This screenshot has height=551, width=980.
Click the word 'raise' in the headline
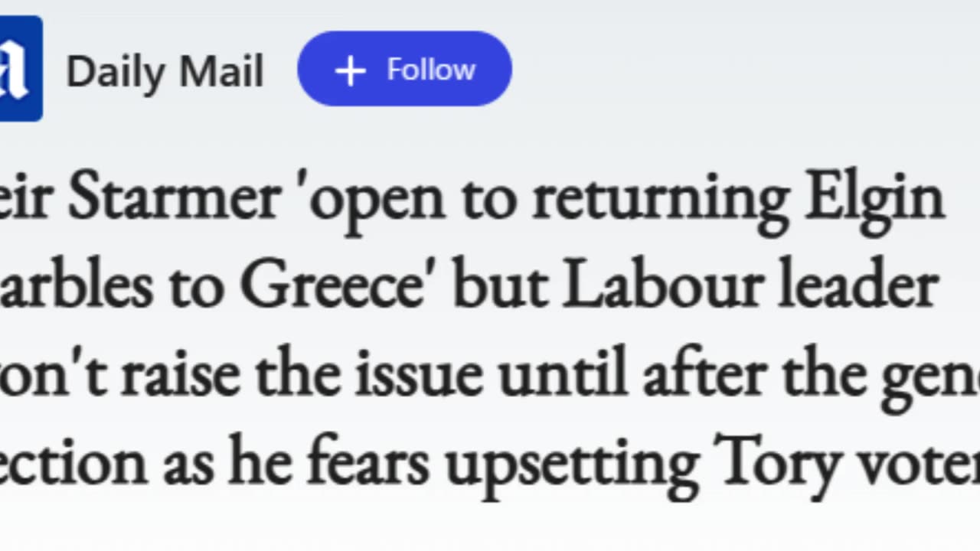tap(180, 375)
